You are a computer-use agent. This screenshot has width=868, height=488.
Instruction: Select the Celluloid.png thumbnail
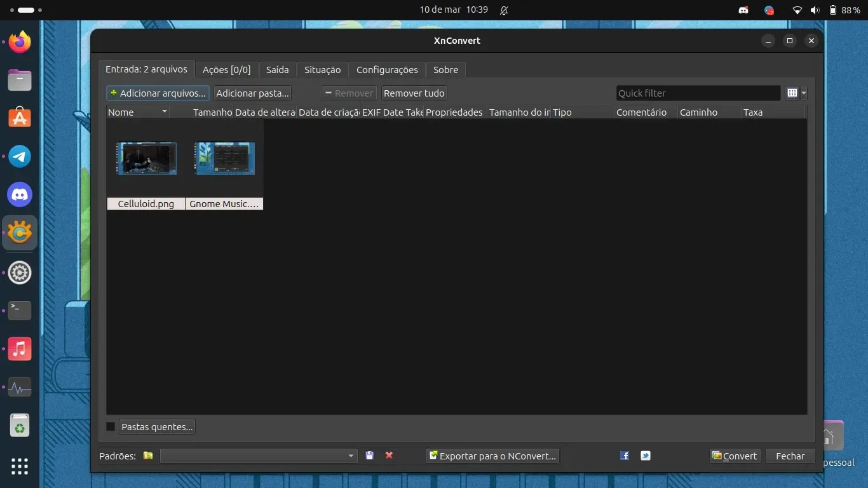(146, 159)
